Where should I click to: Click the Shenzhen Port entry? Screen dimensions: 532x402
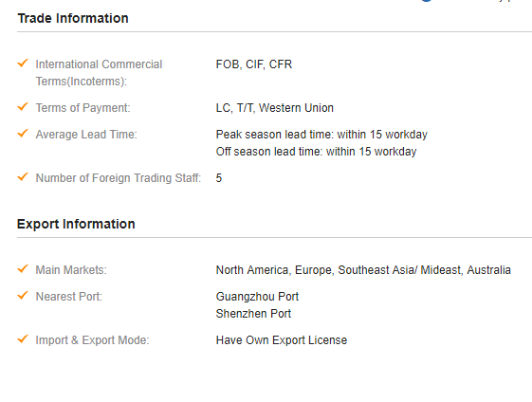click(x=253, y=314)
